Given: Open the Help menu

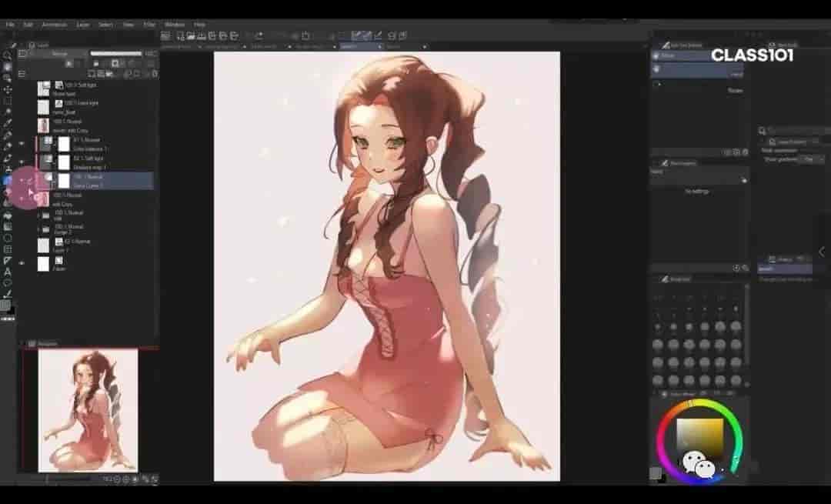Looking at the screenshot, I should pyautogui.click(x=199, y=25).
